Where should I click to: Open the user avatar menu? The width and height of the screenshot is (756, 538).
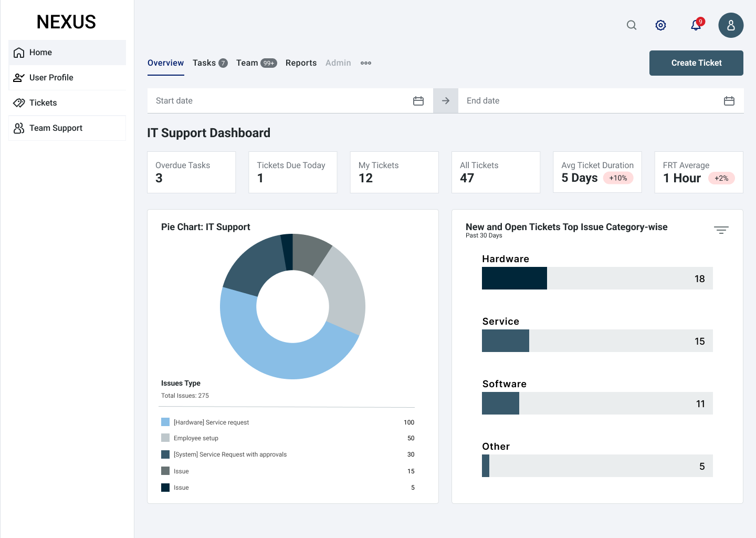pos(731,25)
